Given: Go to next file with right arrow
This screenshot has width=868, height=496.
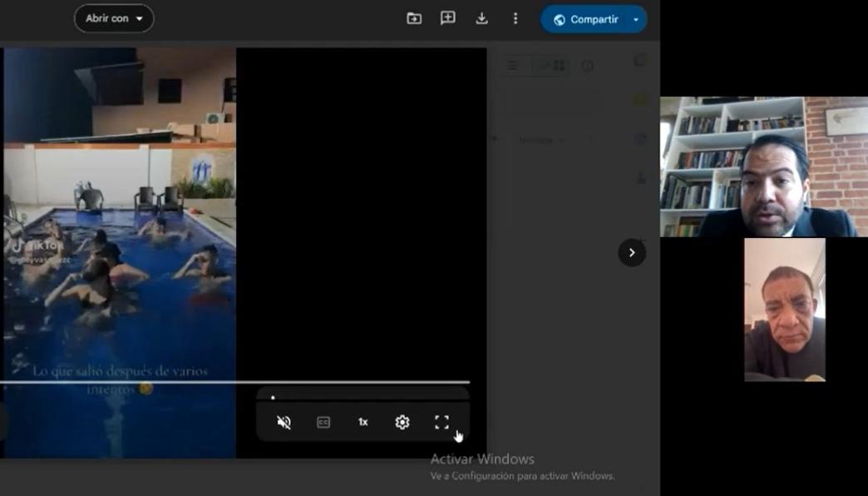Looking at the screenshot, I should coord(632,252).
